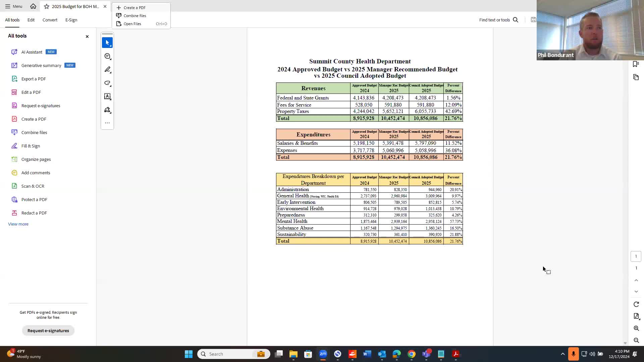
Task: Choose the Select arrow tool in quick toolbar
Action: [107, 43]
